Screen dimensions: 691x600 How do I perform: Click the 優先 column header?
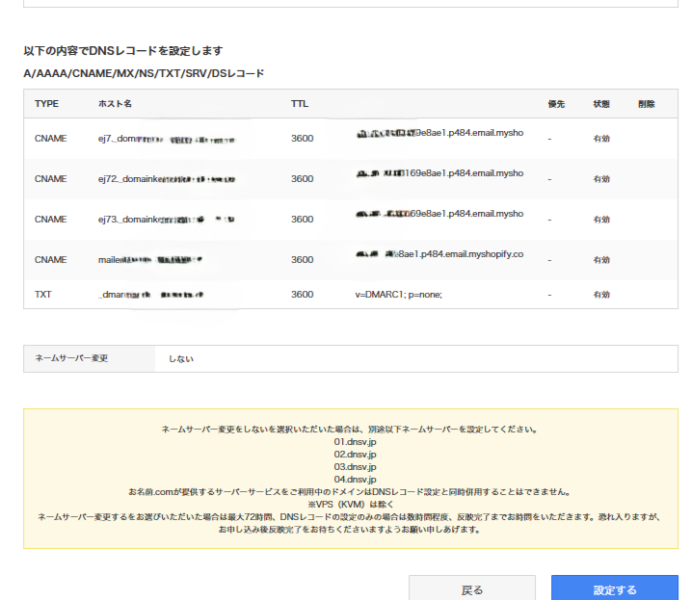click(x=557, y=104)
